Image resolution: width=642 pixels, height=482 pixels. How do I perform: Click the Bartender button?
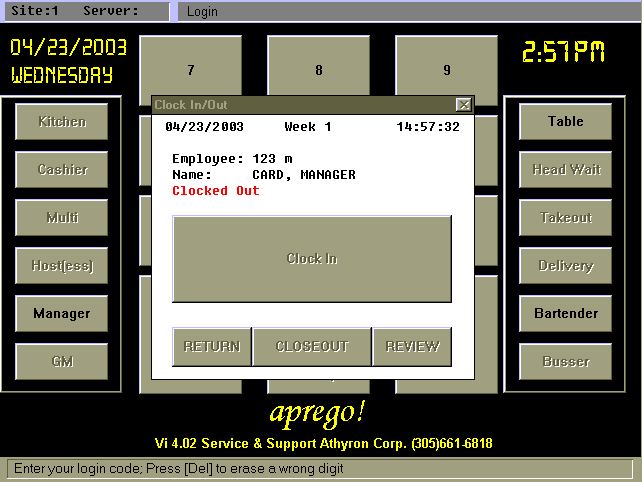coord(565,314)
